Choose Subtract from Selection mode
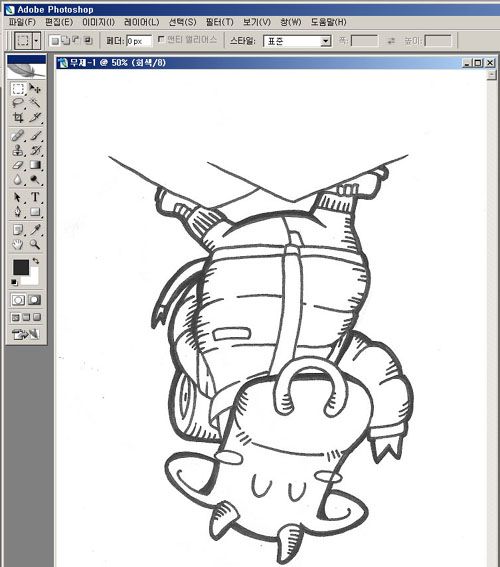 click(x=77, y=40)
